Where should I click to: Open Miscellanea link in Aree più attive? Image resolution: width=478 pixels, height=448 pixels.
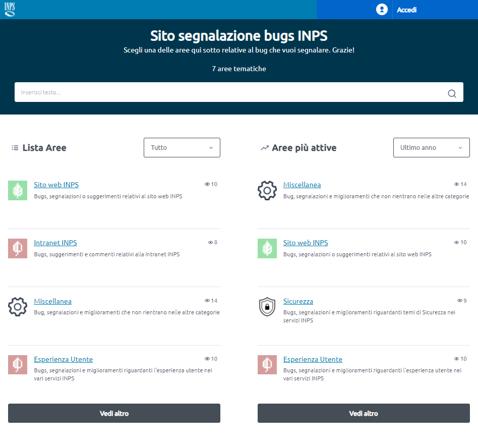[x=302, y=185]
